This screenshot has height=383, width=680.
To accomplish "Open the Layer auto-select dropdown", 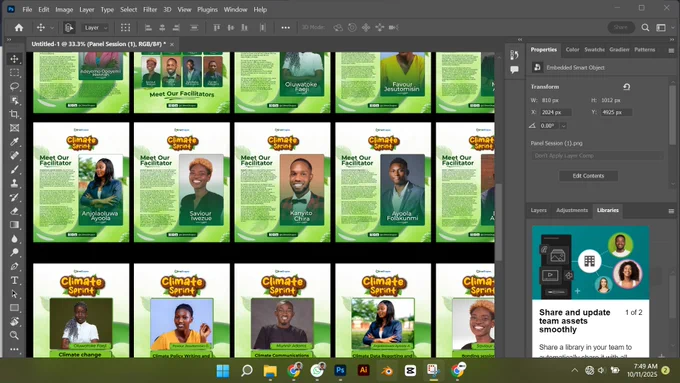I will 95,28.
